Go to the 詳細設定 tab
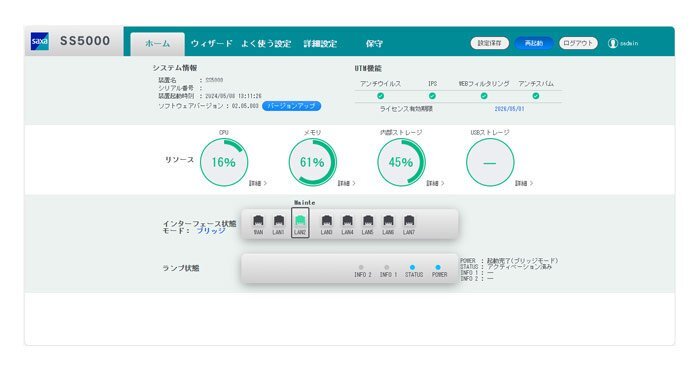This screenshot has height=379, width=700. pyautogui.click(x=320, y=44)
